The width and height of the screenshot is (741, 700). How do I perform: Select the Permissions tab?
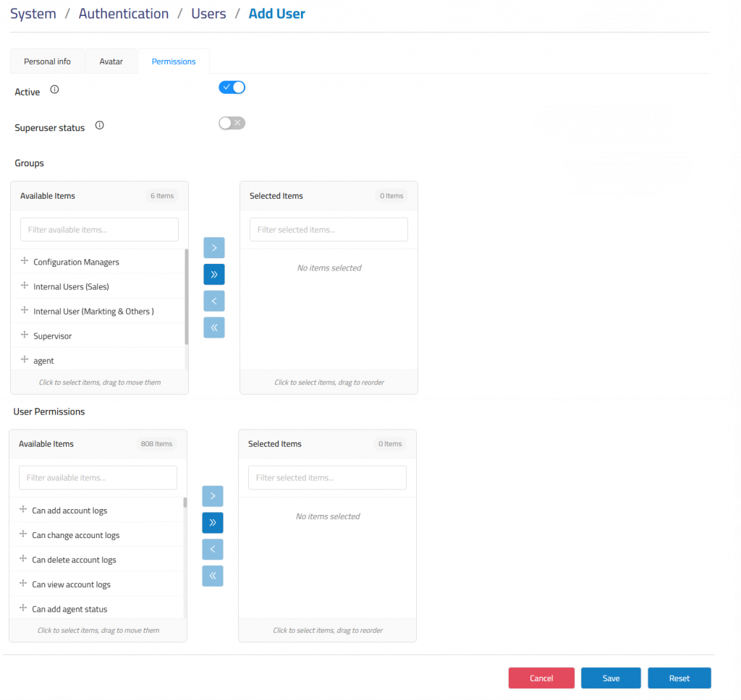pyautogui.click(x=174, y=61)
